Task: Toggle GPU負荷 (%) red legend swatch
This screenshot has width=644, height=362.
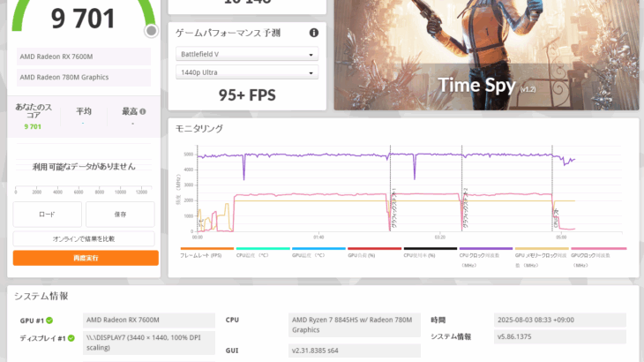Action: click(x=375, y=249)
